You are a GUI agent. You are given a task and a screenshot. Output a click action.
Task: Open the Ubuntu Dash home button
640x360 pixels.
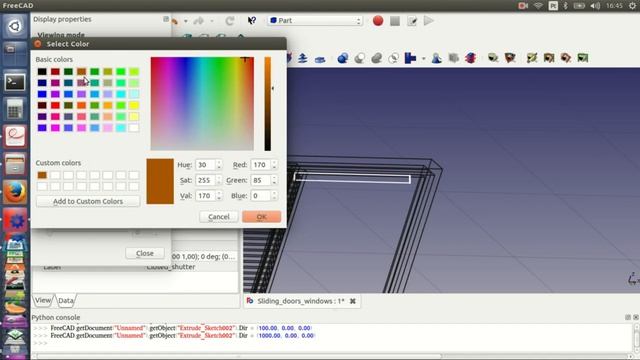point(15,27)
